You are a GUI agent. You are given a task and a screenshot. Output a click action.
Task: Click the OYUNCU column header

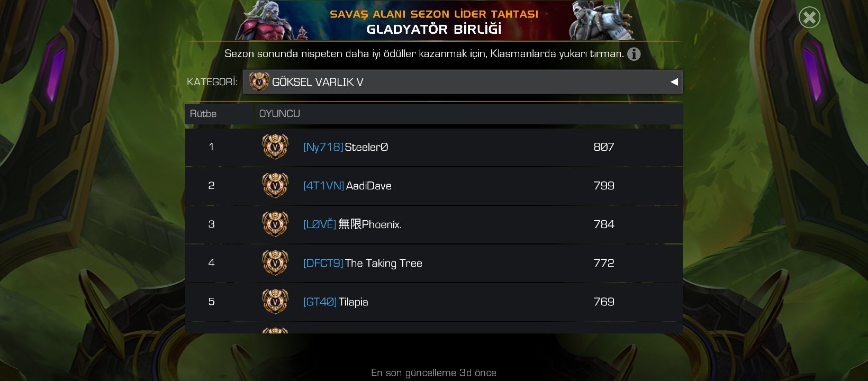click(279, 114)
